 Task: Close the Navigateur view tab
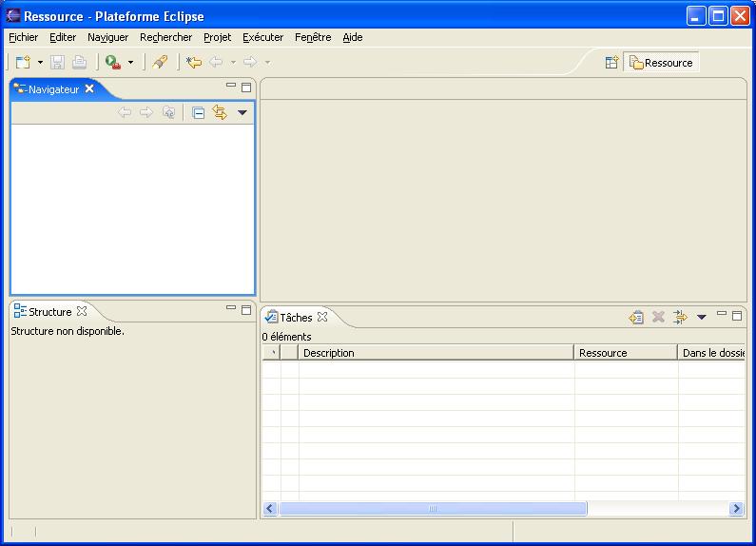point(89,88)
